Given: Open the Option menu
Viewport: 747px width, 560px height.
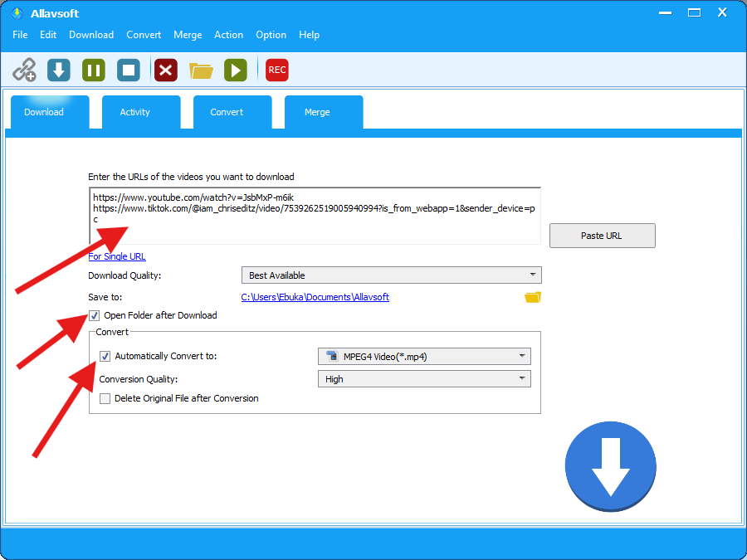Looking at the screenshot, I should [x=271, y=35].
